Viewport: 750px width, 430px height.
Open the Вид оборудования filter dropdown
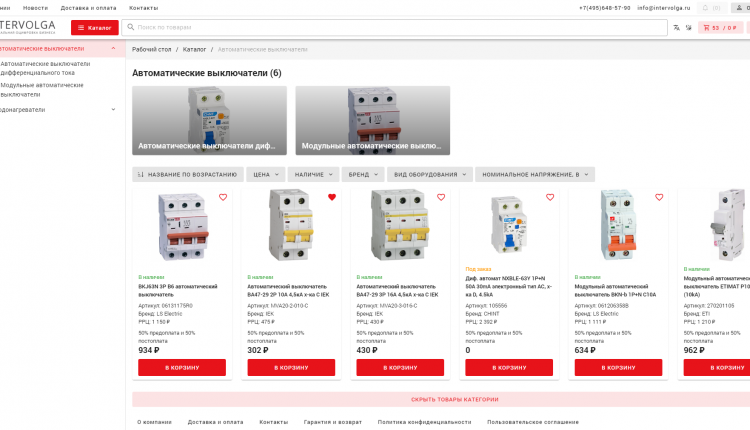[x=430, y=174]
